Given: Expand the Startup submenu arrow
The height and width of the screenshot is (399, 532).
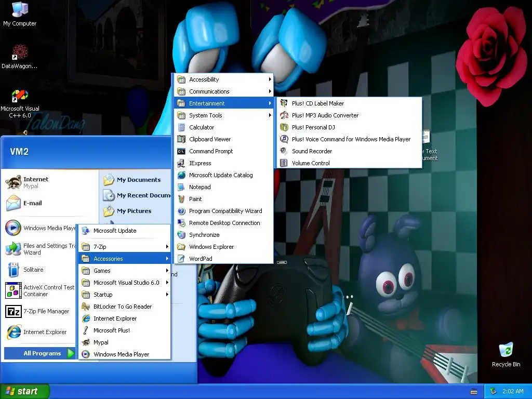Looking at the screenshot, I should click(167, 295).
